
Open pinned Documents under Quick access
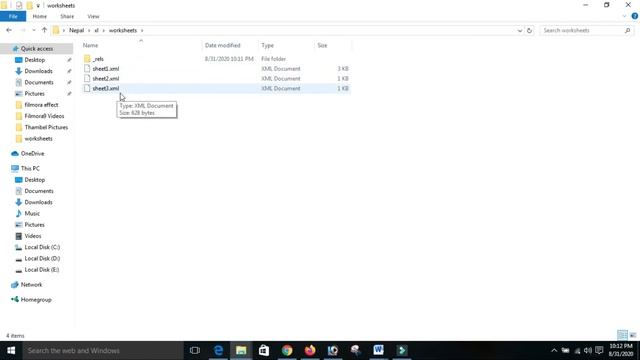tap(39, 82)
